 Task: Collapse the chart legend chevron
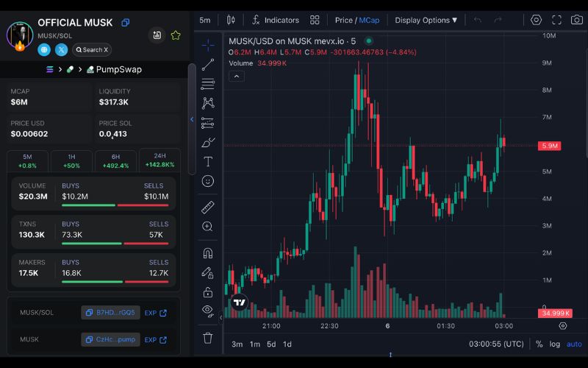coord(236,77)
